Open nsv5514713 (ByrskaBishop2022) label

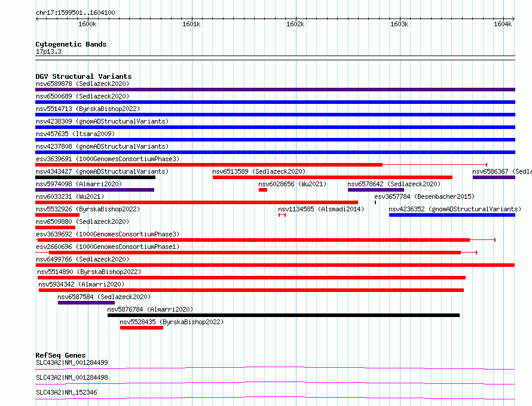pos(88,109)
